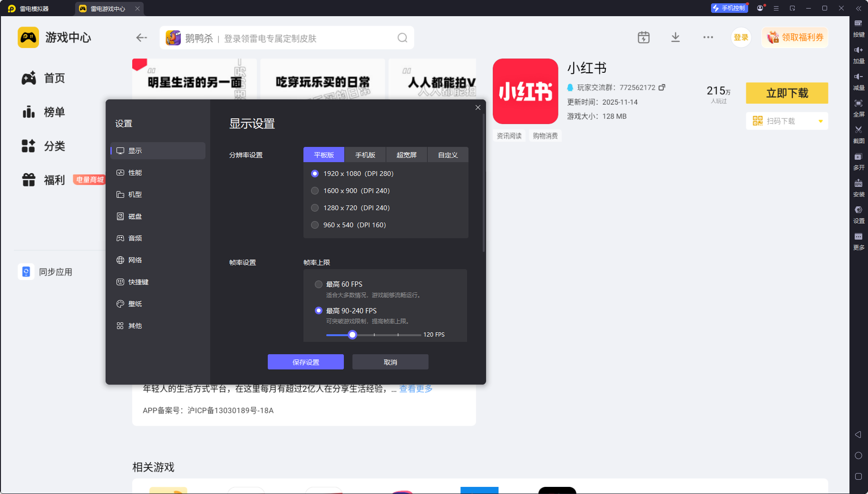868x494 pixels.
Task: Open the 性能 settings section
Action: point(158,173)
